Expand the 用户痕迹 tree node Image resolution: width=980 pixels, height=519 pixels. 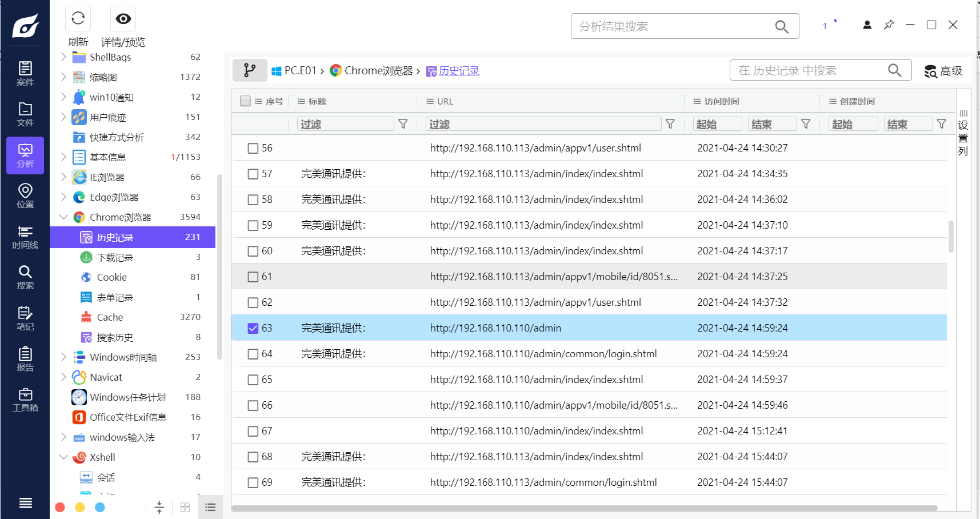tap(63, 117)
